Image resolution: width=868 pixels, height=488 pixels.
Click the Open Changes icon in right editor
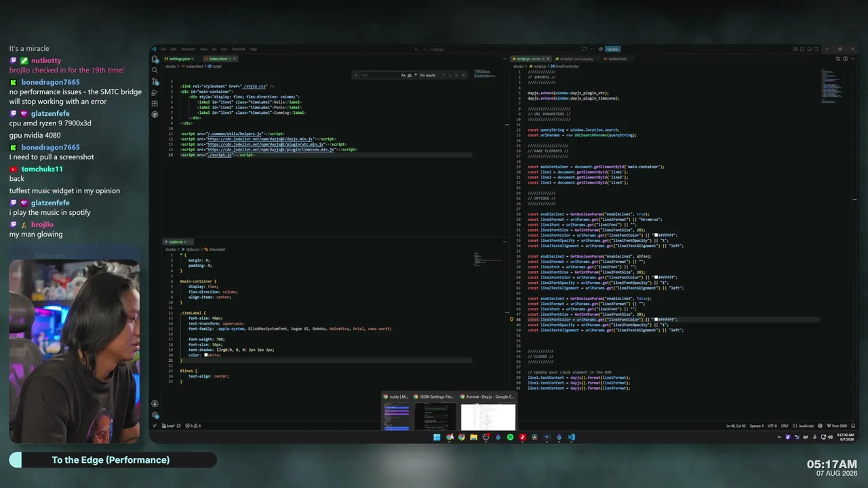[x=837, y=59]
